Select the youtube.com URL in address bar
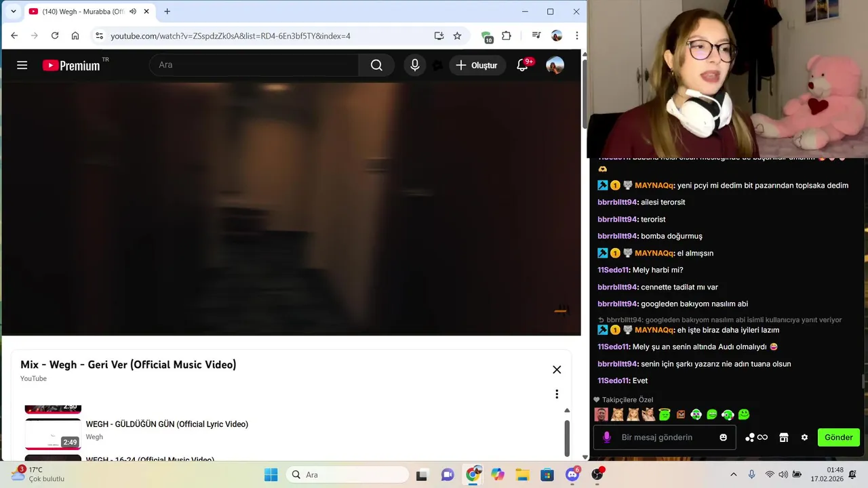The height and width of the screenshot is (488, 868). coord(231,36)
